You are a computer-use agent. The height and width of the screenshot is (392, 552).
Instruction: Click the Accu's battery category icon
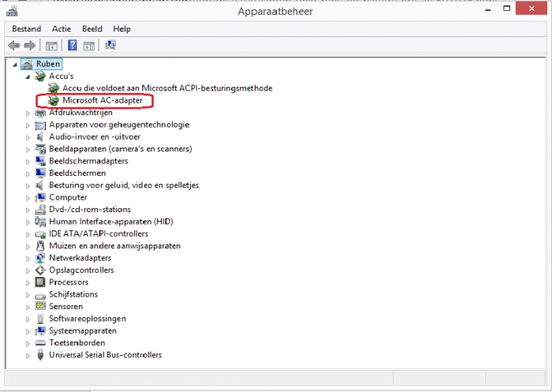40,76
